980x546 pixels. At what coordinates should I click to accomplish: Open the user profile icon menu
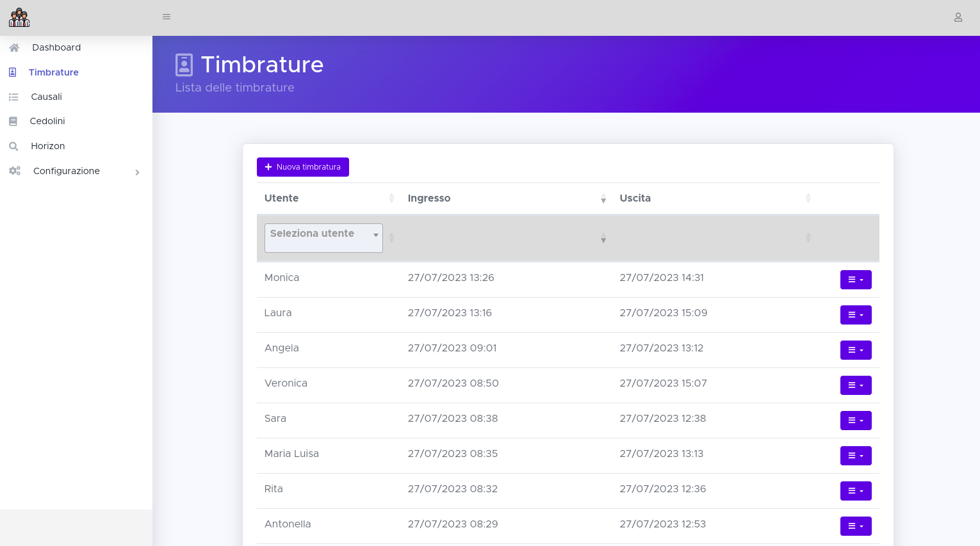click(x=958, y=17)
